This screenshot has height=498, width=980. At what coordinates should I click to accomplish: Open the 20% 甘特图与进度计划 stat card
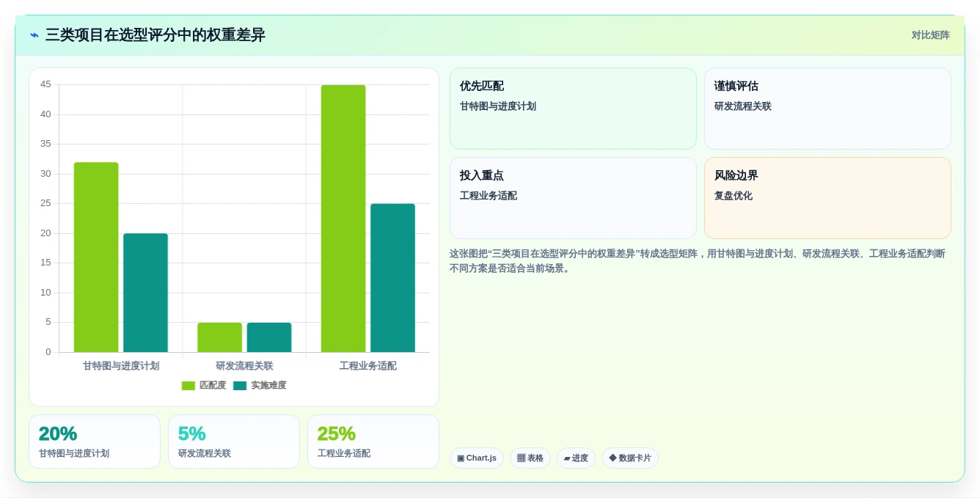95,442
